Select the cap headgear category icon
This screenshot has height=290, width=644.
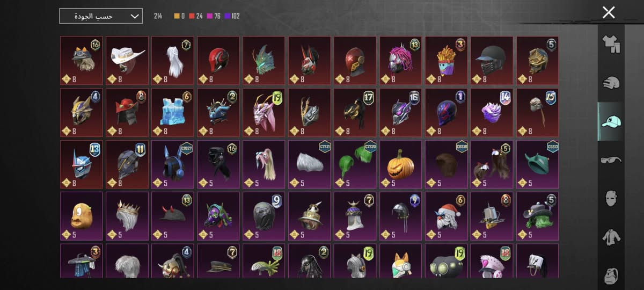click(611, 121)
